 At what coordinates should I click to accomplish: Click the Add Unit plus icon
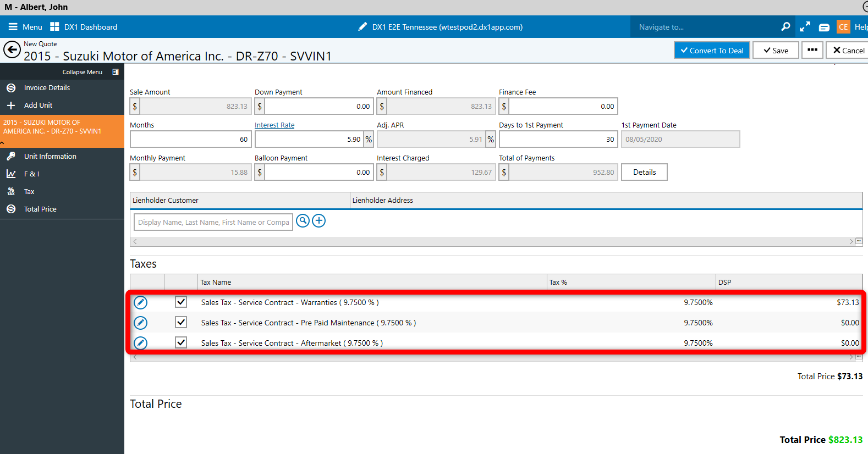[x=11, y=106]
